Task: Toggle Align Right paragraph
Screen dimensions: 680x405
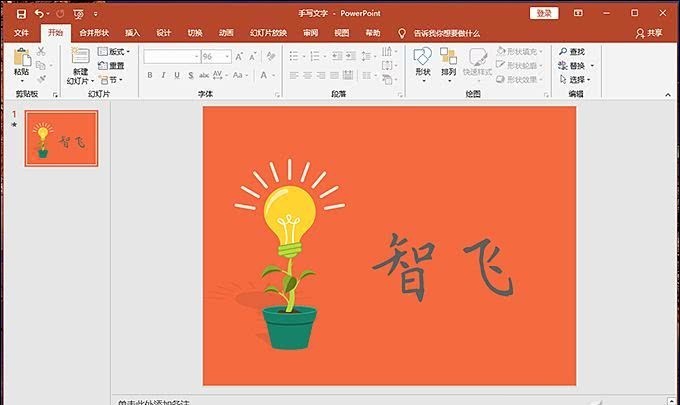Action: tap(321, 75)
